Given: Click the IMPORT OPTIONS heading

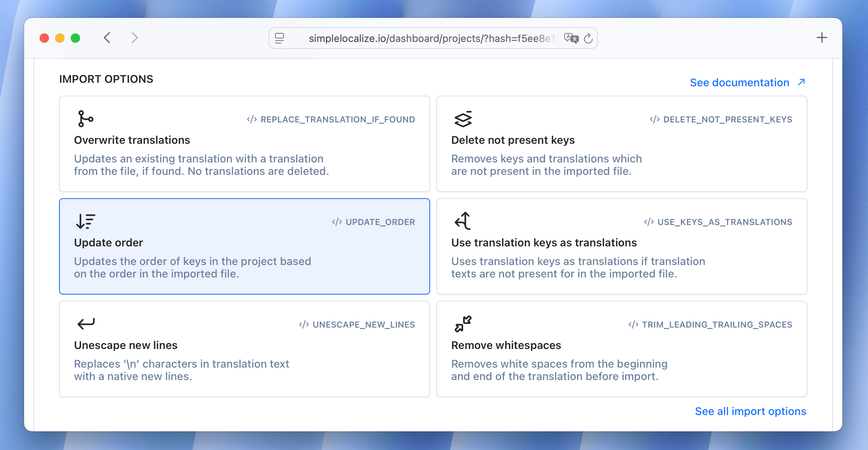Looking at the screenshot, I should click(x=106, y=79).
